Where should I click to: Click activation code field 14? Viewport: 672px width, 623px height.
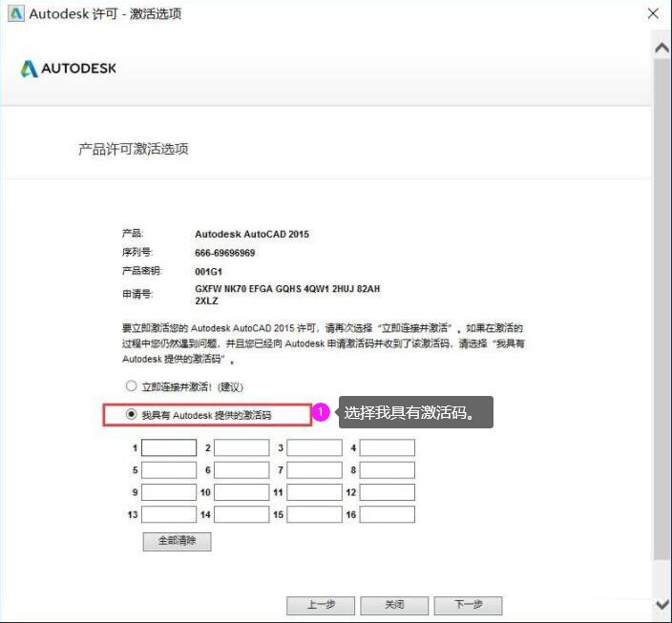[x=241, y=514]
